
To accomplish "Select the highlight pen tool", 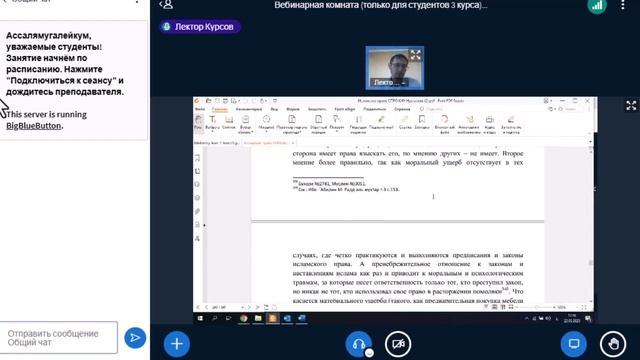I will 381,122.
